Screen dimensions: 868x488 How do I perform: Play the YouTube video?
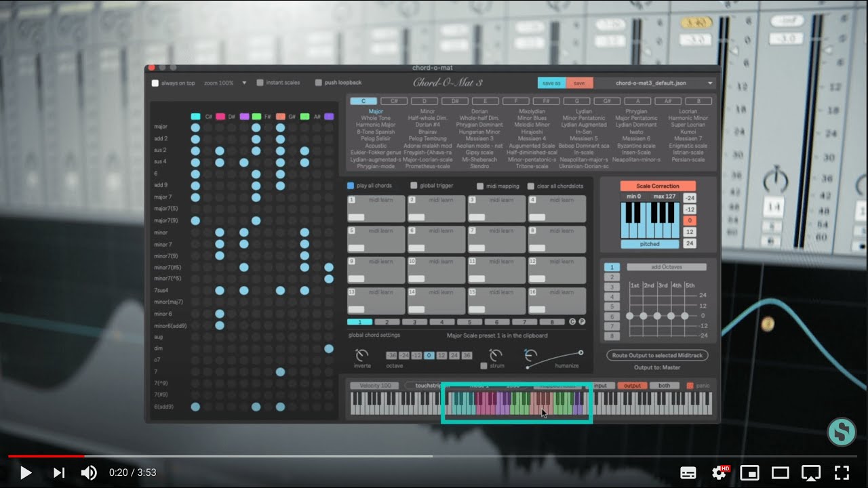(26, 472)
